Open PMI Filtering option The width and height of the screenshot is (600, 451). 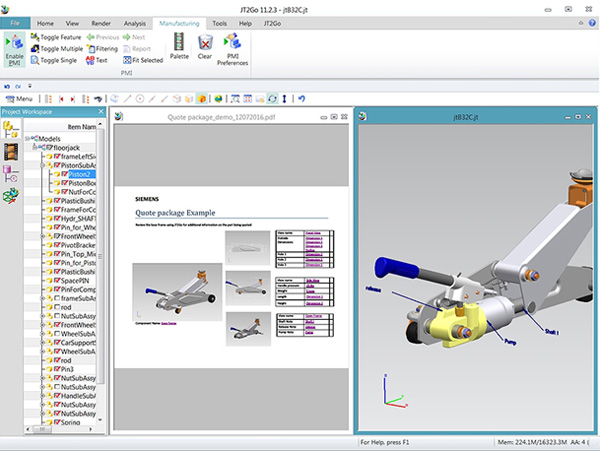[102, 49]
